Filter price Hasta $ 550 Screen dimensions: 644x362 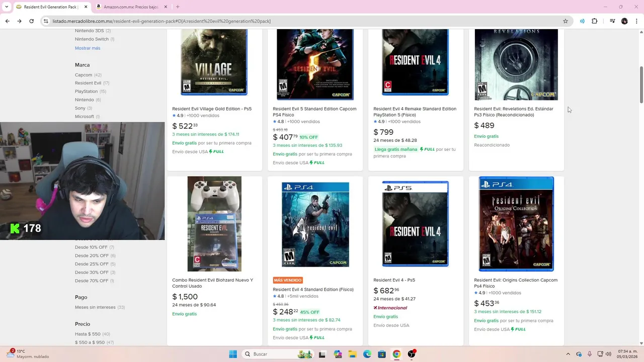pos(88,334)
